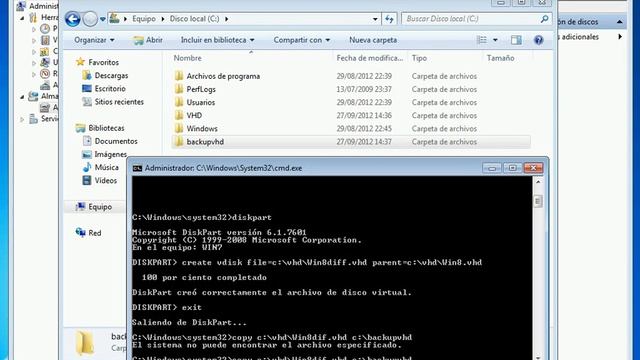Click the Explorer forward arrow button
The width and height of the screenshot is (640, 360).
pos(90,19)
